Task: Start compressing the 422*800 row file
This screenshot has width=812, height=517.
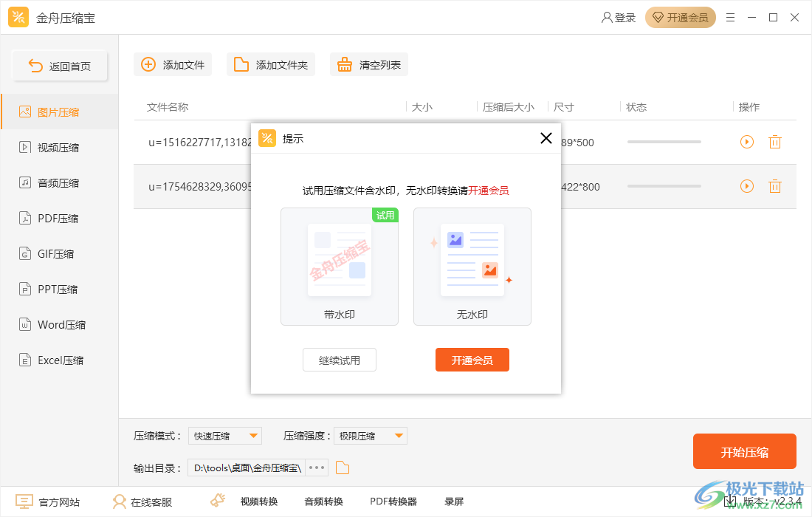Action: pyautogui.click(x=747, y=186)
